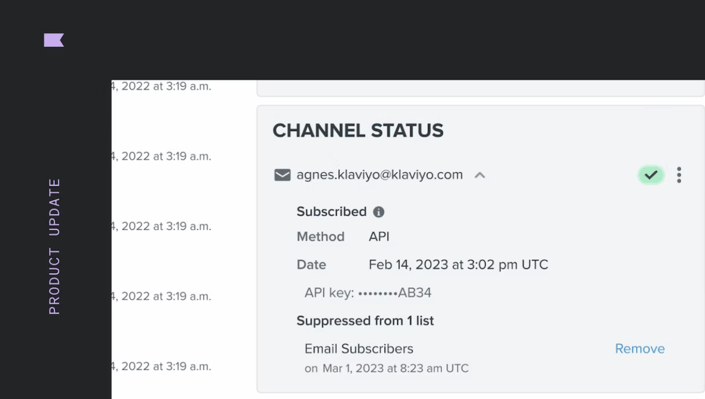Screen dimensions: 705x399
Task: Open the three-dot channel options menu
Action: [679, 175]
